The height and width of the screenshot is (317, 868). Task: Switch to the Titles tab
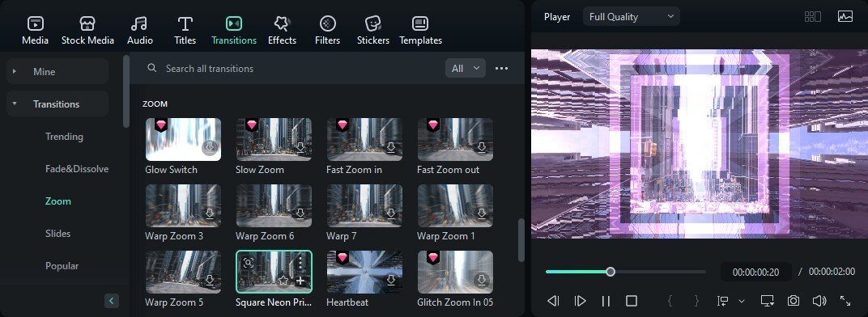185,31
